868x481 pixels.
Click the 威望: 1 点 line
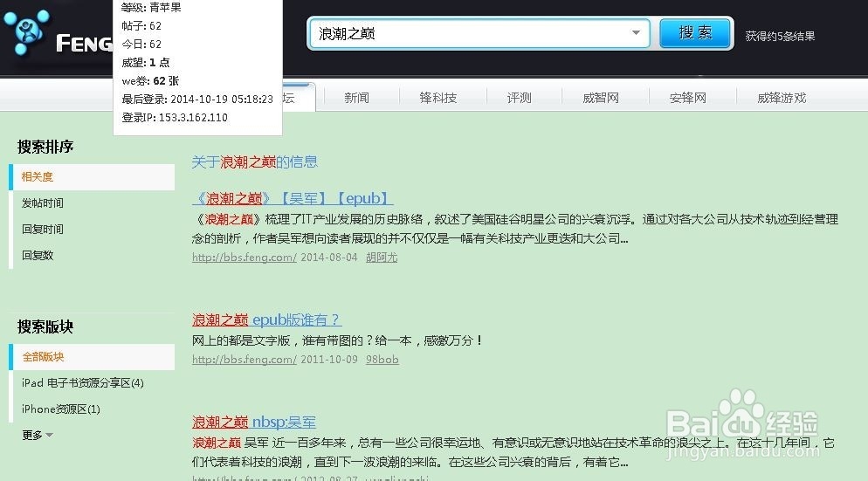pyautogui.click(x=146, y=63)
